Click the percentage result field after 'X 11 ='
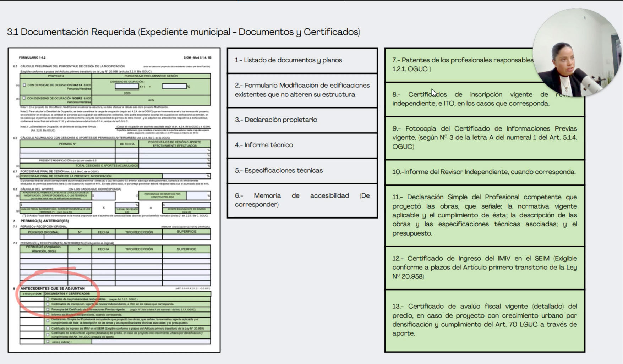The height and width of the screenshot is (364, 623). pos(174,86)
